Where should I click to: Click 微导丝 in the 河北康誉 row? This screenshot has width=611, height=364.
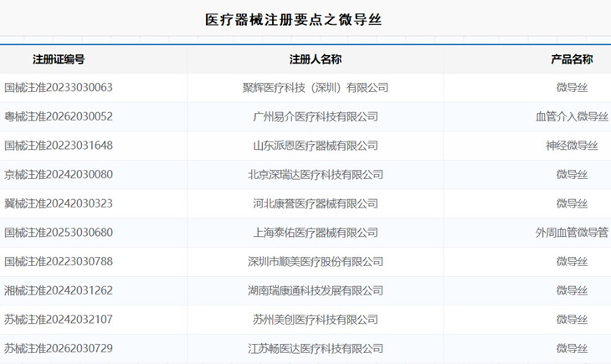pyautogui.click(x=572, y=203)
